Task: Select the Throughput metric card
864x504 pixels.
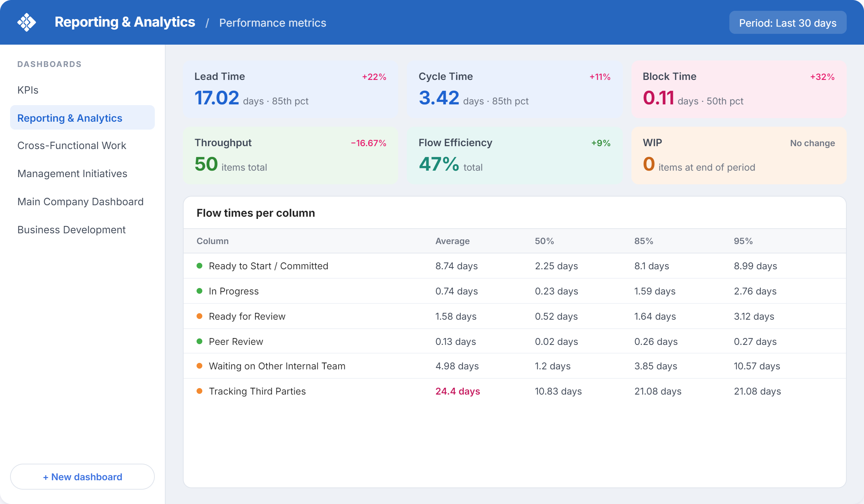Action: [x=291, y=155]
